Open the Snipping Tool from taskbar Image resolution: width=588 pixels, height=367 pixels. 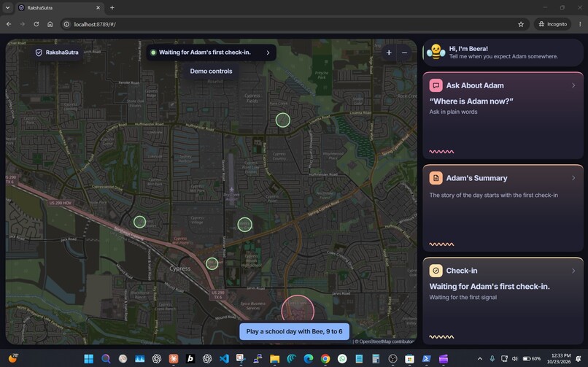pos(241,359)
